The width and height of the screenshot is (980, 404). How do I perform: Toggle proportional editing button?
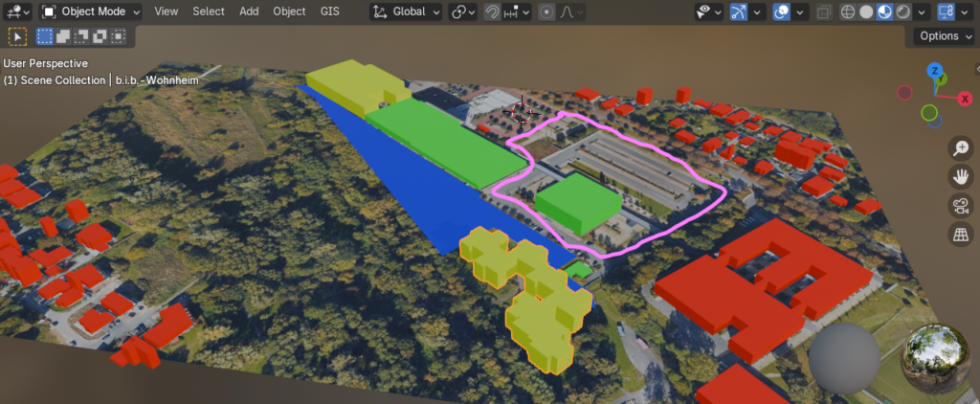pyautogui.click(x=546, y=11)
